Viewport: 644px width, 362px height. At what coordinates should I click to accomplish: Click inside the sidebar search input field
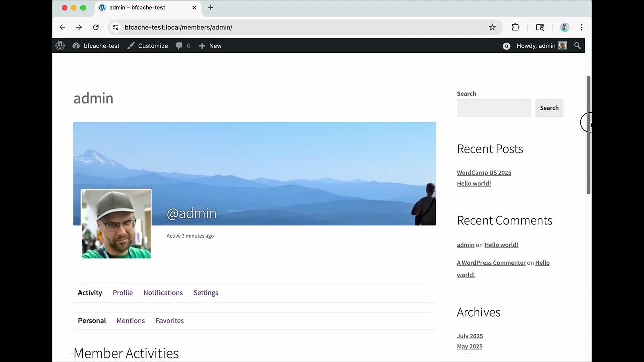(x=494, y=108)
